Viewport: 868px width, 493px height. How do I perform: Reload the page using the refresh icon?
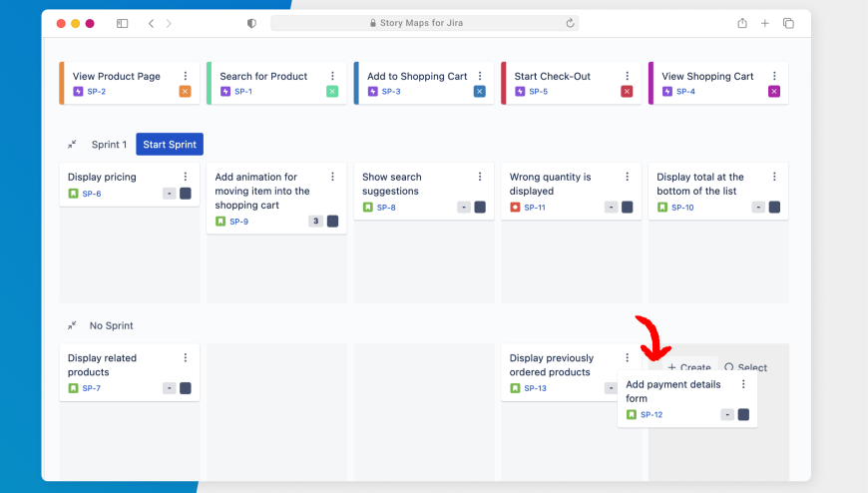(570, 23)
